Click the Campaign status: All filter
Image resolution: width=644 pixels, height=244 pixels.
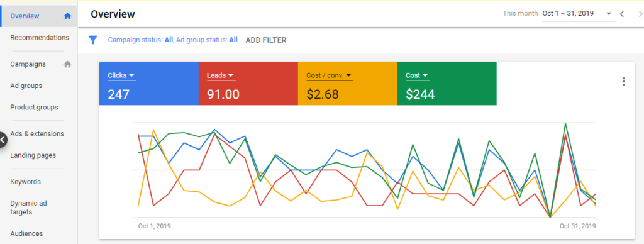[140, 40]
